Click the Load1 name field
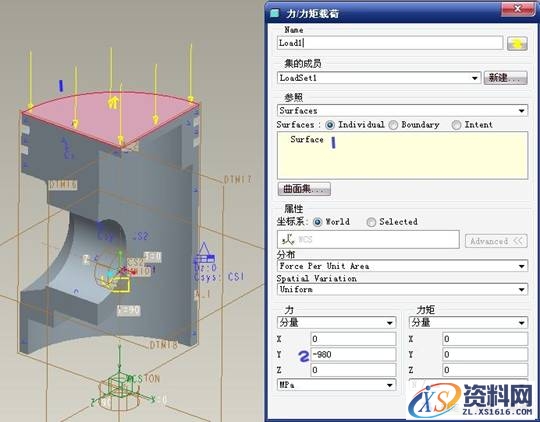This screenshot has width=540, height=422. [x=390, y=43]
